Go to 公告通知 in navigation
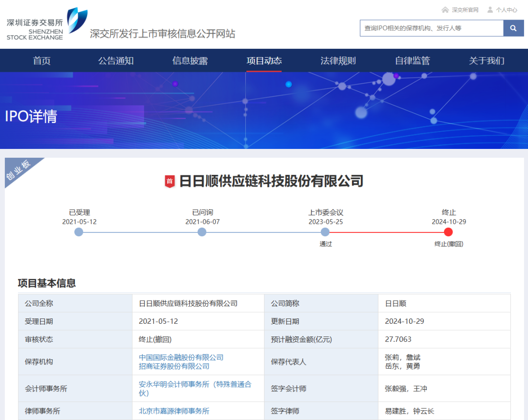528x420 pixels. 116,61
